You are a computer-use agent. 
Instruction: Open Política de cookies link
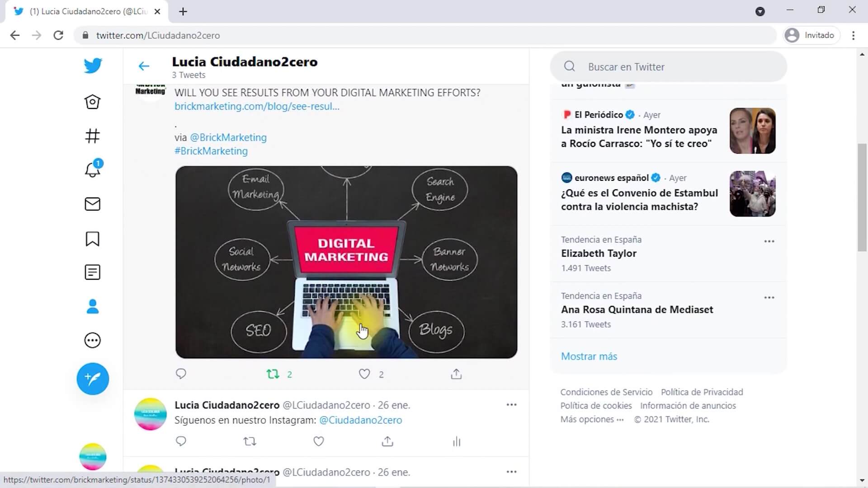596,406
